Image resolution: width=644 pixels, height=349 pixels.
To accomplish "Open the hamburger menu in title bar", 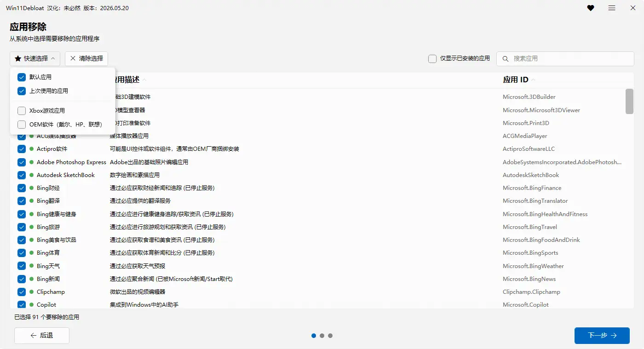I will point(612,8).
